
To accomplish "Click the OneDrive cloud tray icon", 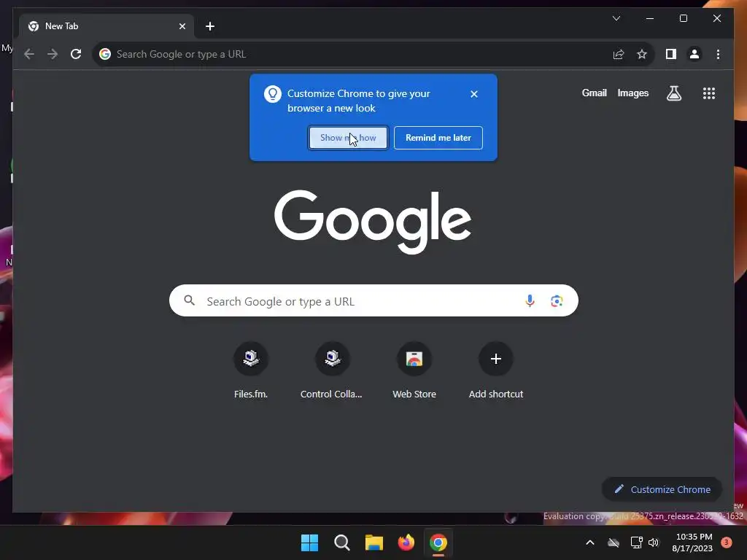I will coord(614,542).
